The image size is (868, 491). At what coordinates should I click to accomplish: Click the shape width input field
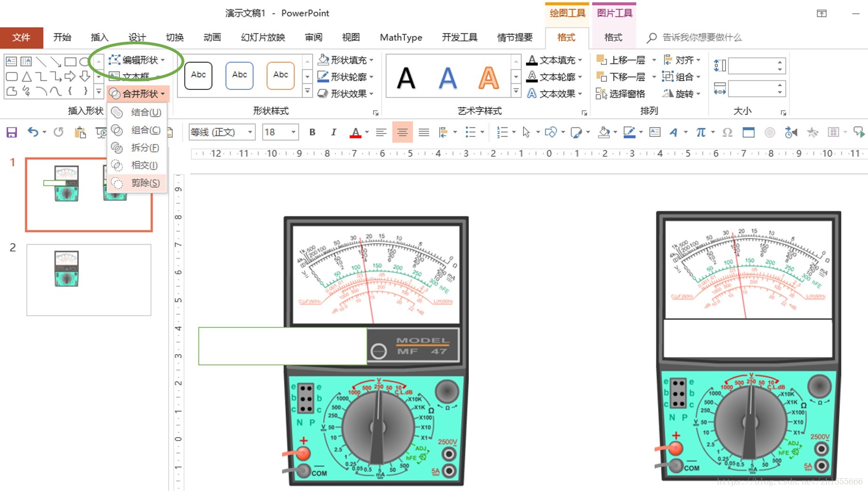tap(751, 88)
